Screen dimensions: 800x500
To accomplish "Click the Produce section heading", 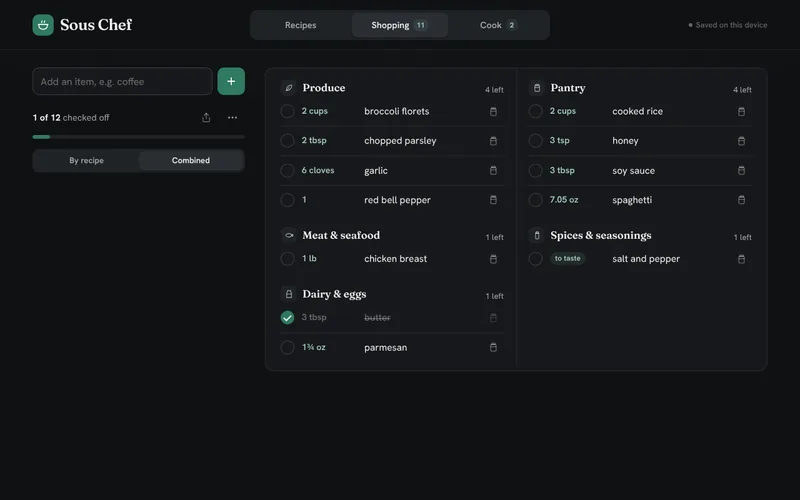I will tap(323, 88).
